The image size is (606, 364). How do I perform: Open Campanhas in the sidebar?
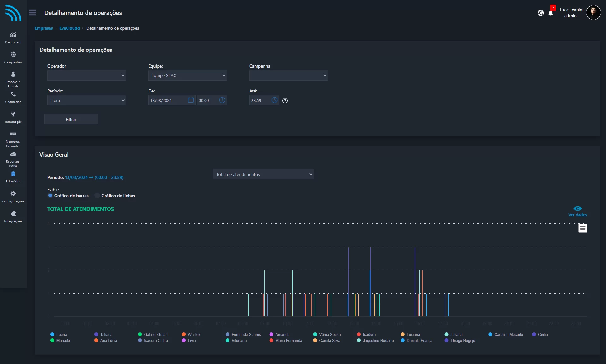13,57
